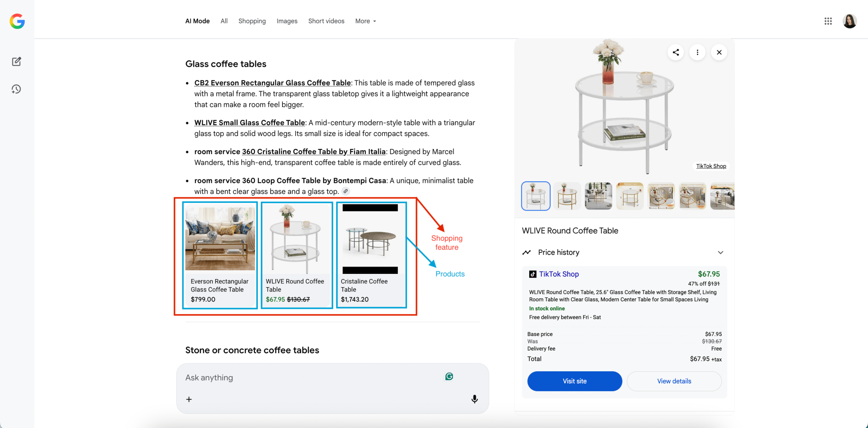Click the Grammarly icon in the input field
This screenshot has height=428, width=868.
[x=449, y=376]
